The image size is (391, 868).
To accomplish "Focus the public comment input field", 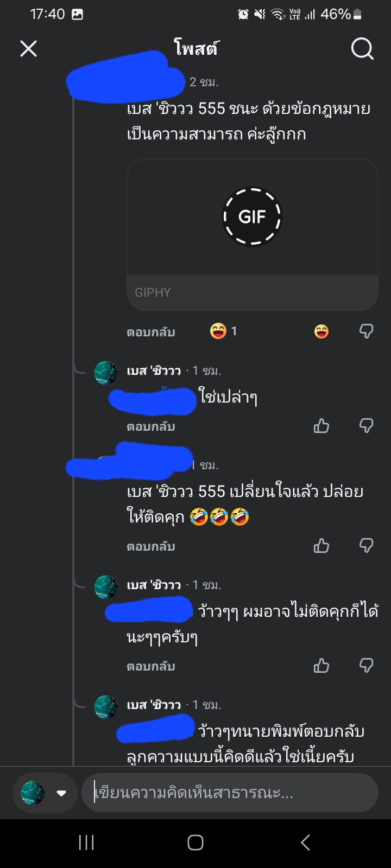I will 230,793.
